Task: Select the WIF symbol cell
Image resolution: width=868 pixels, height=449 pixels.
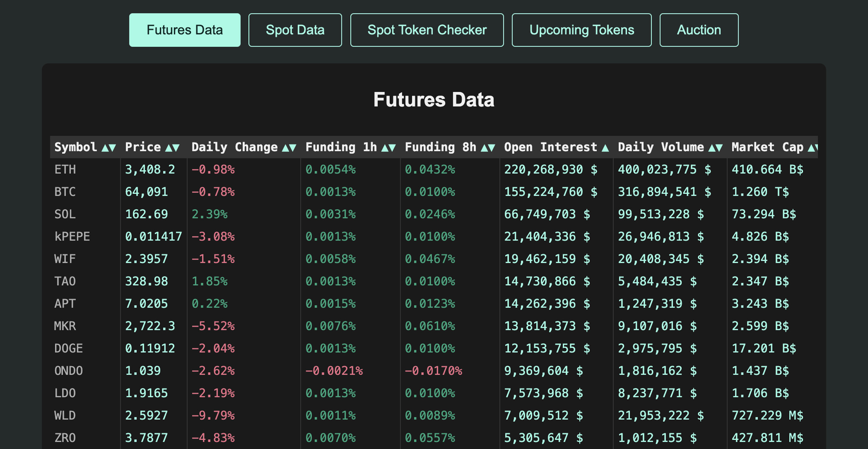Action: pos(65,259)
